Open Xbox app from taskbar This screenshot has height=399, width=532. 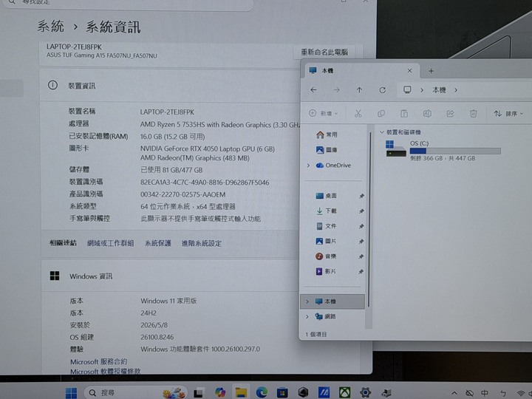click(345, 393)
